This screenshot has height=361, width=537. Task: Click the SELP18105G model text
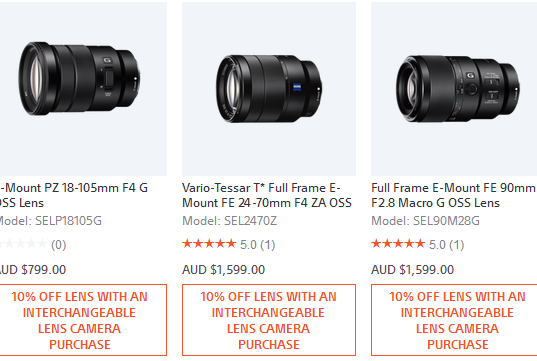(x=51, y=221)
